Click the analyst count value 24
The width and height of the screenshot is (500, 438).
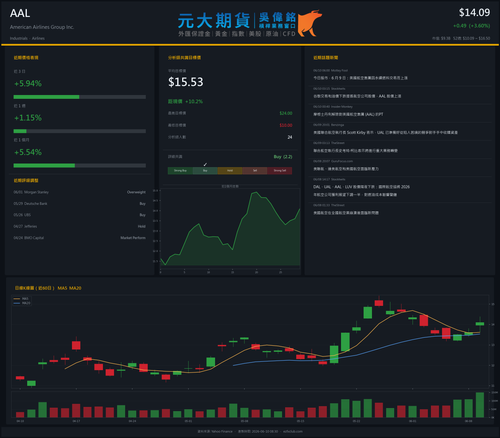pyautogui.click(x=290, y=137)
